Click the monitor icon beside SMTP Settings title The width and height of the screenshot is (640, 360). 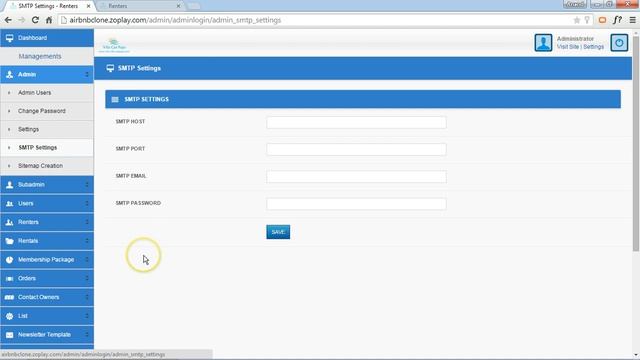tap(110, 68)
